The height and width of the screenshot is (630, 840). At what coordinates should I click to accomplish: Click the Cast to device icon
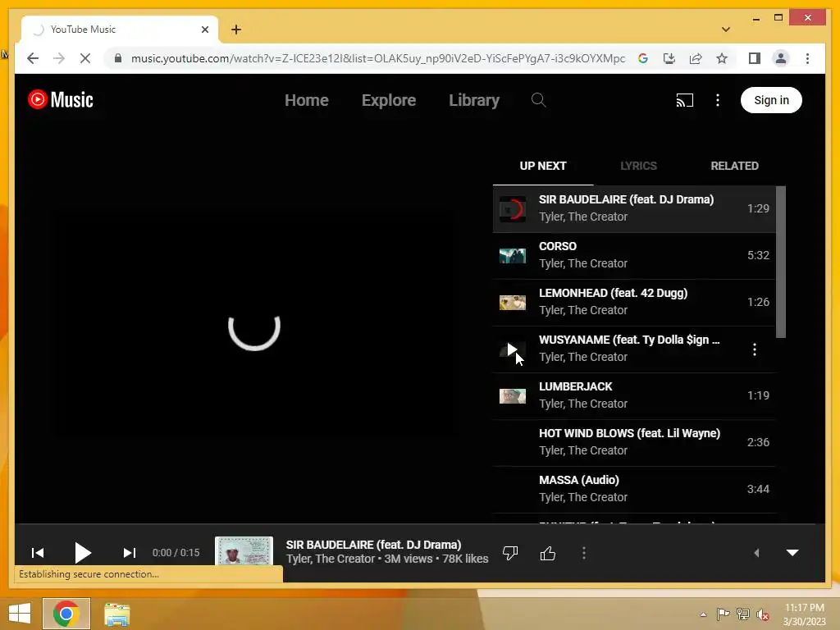coord(684,100)
